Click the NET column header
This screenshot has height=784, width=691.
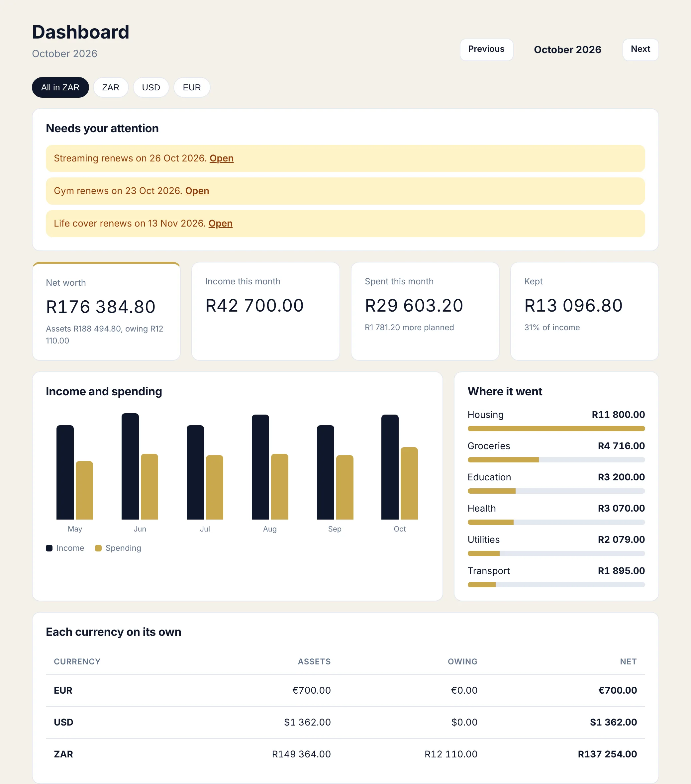coord(629,662)
